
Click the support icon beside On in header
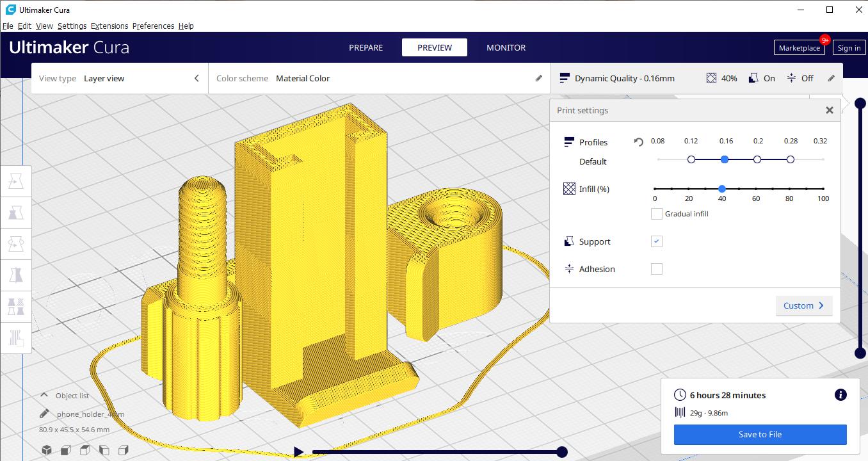753,78
